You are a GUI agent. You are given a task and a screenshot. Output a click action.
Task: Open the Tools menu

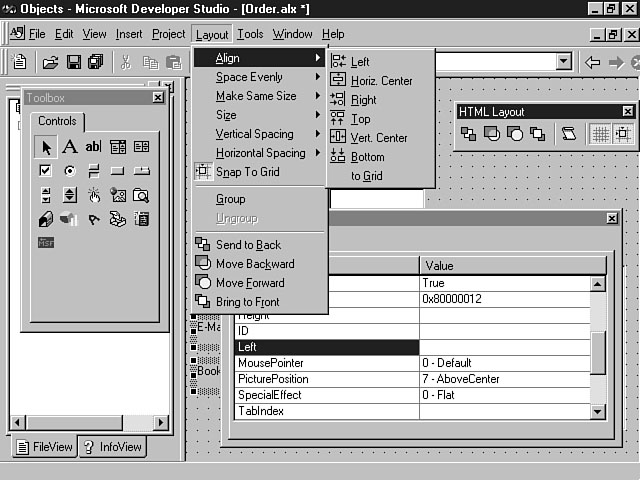250,34
